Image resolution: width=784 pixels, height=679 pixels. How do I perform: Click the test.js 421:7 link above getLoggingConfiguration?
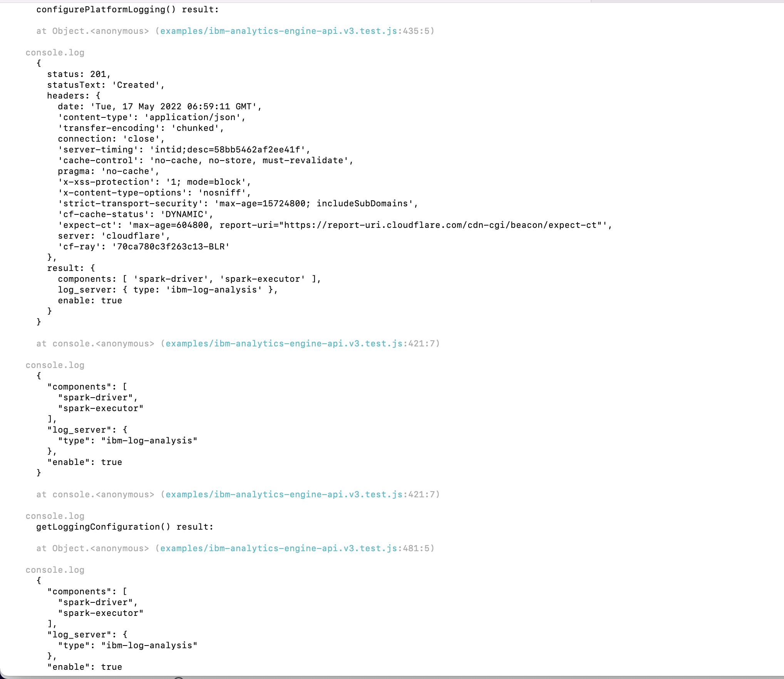point(284,495)
